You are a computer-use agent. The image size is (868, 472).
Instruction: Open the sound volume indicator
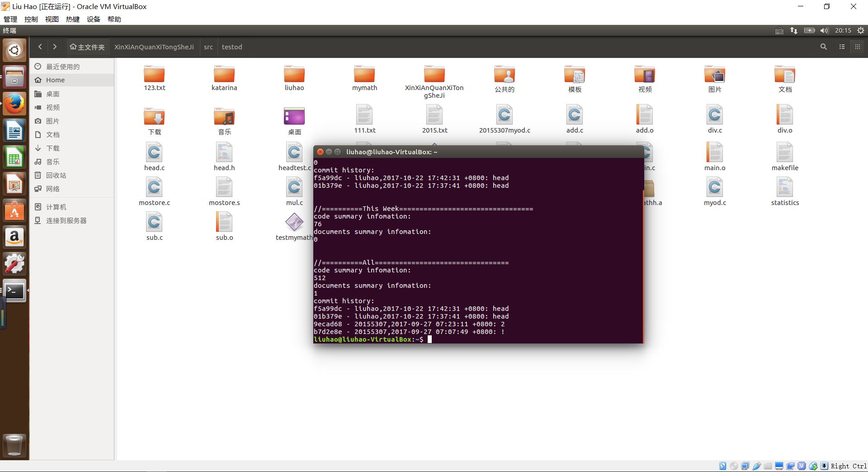(824, 30)
